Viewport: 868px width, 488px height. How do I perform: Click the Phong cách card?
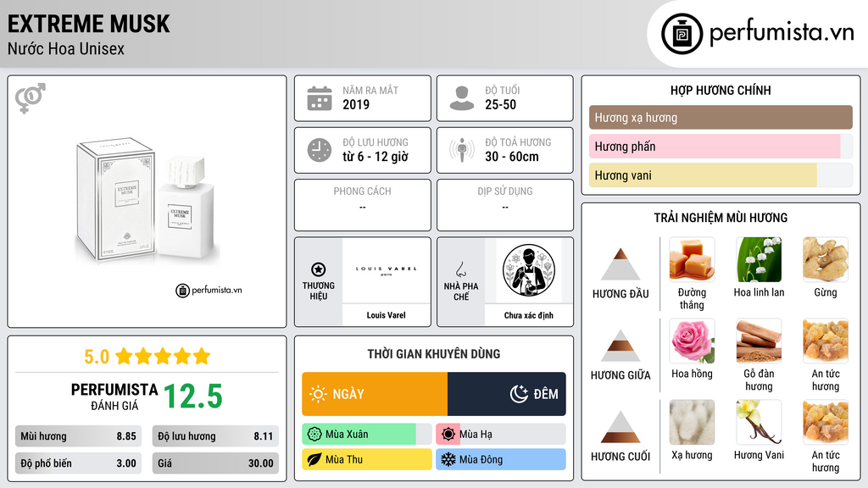(363, 205)
